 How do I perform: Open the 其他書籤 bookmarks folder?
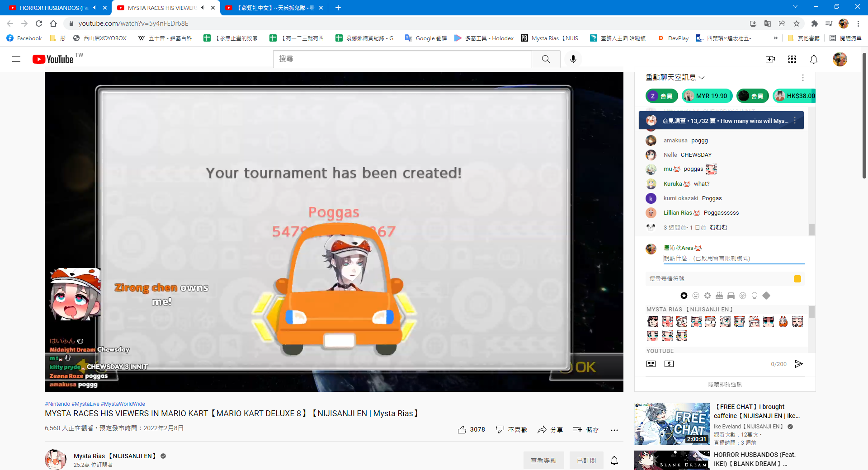803,38
